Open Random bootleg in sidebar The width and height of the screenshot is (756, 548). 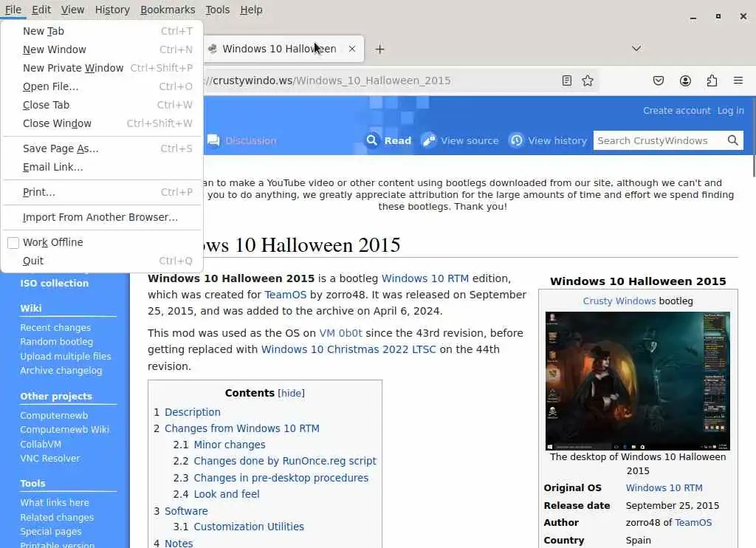pyautogui.click(x=56, y=341)
